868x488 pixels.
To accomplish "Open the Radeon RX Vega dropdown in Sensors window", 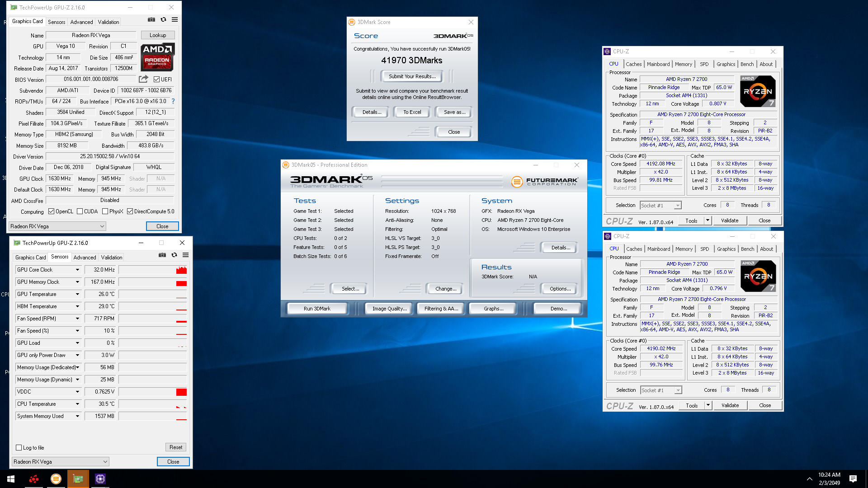I will pos(61,462).
